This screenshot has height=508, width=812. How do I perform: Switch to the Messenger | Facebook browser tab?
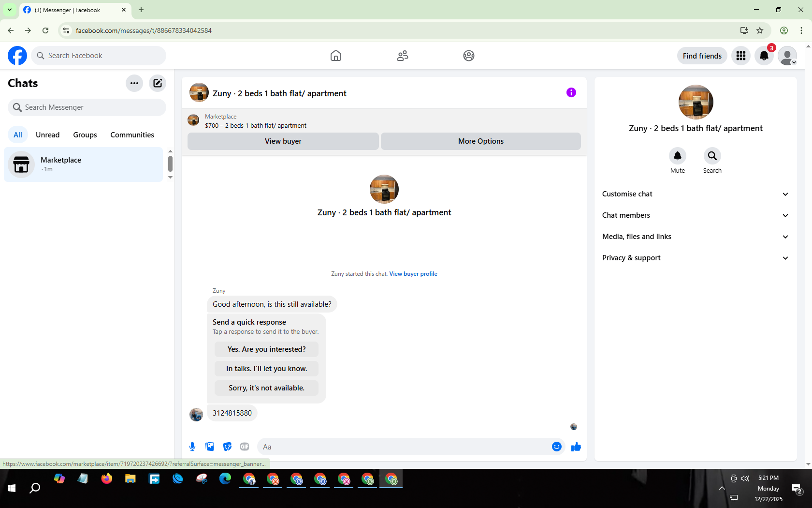[75, 10]
